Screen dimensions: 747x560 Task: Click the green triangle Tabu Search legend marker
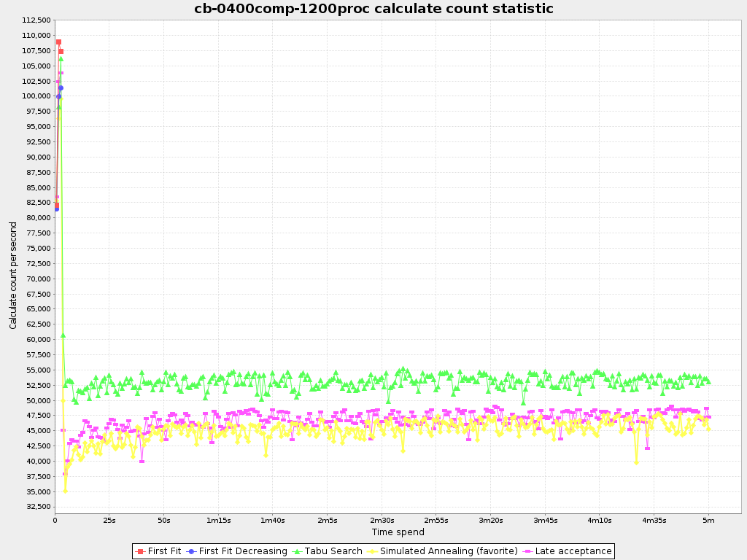(297, 551)
